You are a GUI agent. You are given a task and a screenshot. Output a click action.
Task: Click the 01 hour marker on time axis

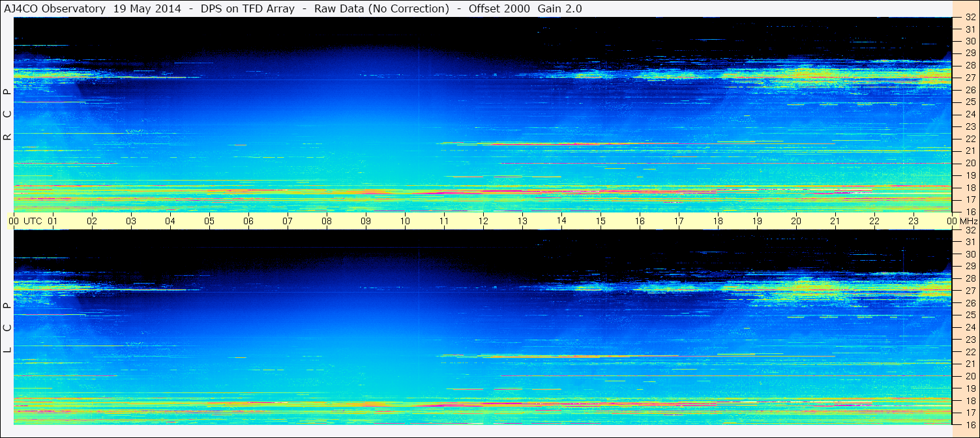pyautogui.click(x=53, y=221)
